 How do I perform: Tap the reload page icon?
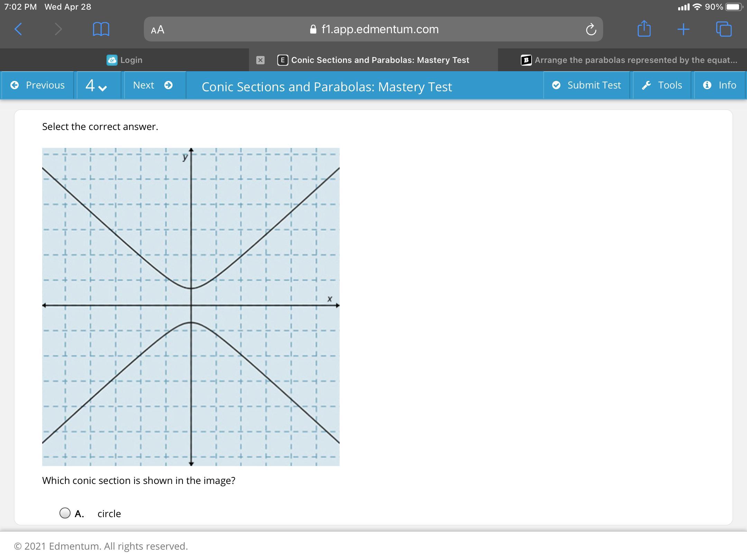pyautogui.click(x=591, y=29)
